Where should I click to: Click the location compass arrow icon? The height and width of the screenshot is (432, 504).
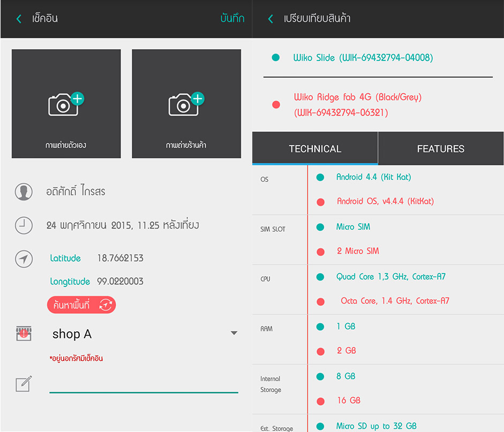24,259
